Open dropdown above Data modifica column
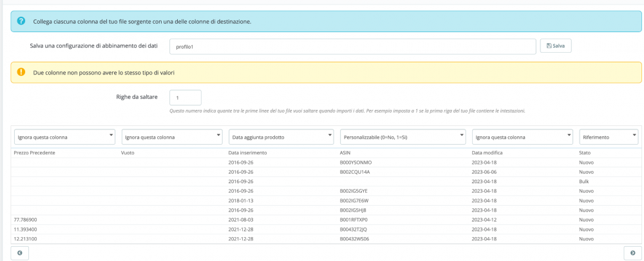The width and height of the screenshot is (644, 261). (522, 138)
